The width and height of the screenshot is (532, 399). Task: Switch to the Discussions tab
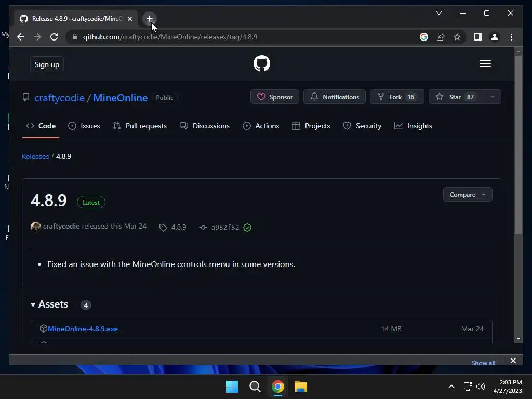pos(205,126)
